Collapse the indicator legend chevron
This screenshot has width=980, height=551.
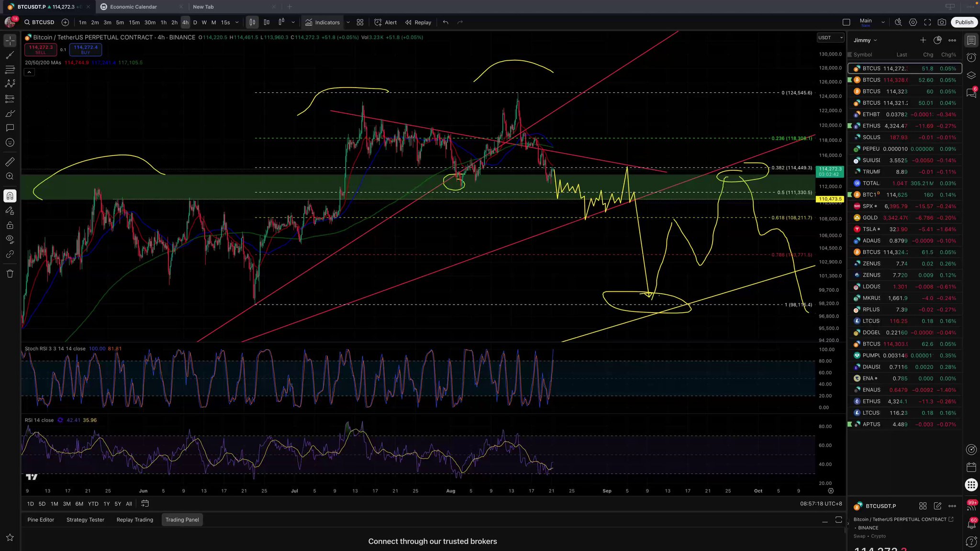29,72
